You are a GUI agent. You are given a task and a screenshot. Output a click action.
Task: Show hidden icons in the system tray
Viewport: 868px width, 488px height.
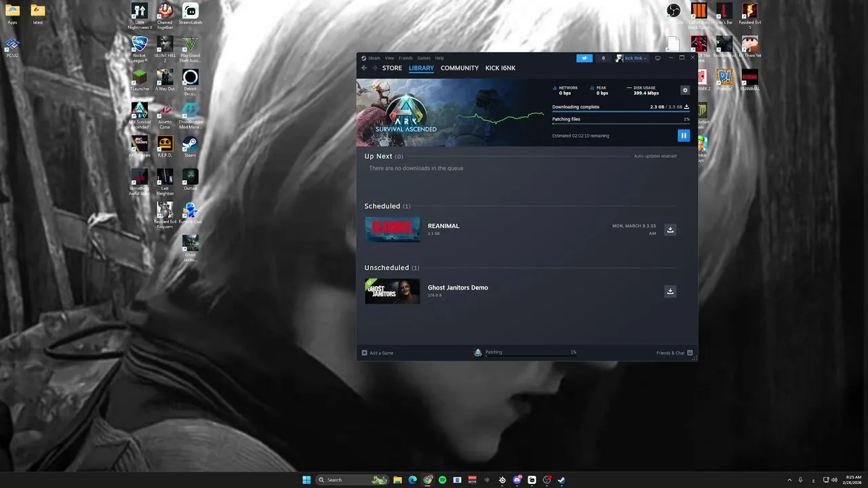(789, 480)
